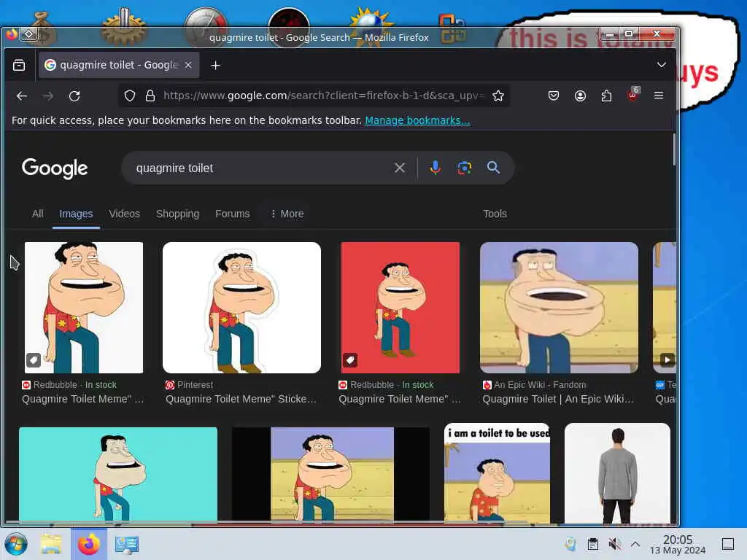Open the gray sweater man image
The height and width of the screenshot is (560, 747).
617,472
